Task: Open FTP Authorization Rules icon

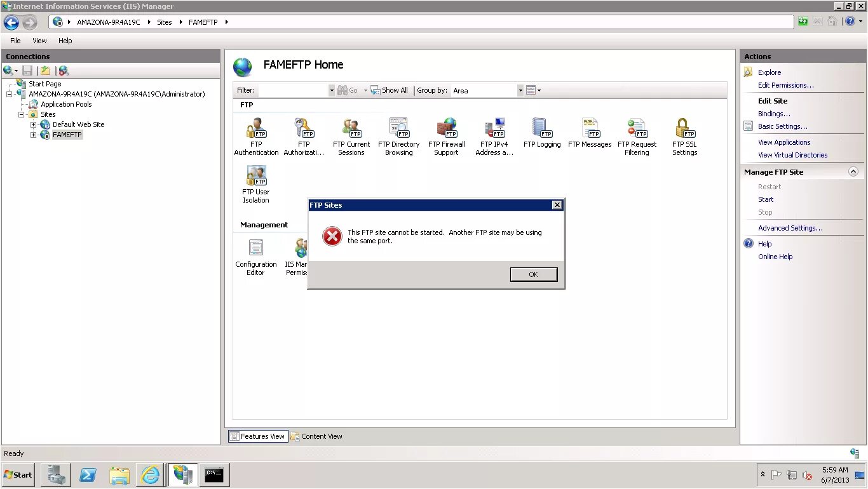Action: click(304, 137)
